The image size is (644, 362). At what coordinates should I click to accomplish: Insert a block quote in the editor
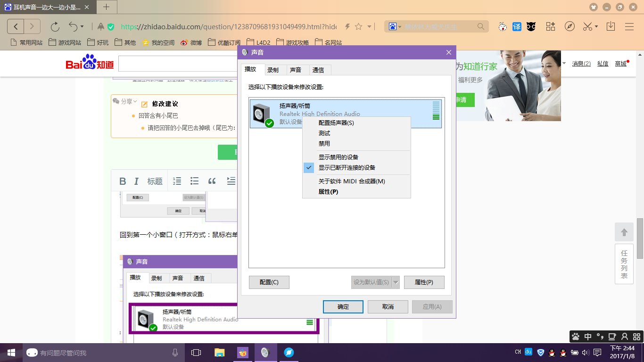pos(212,181)
